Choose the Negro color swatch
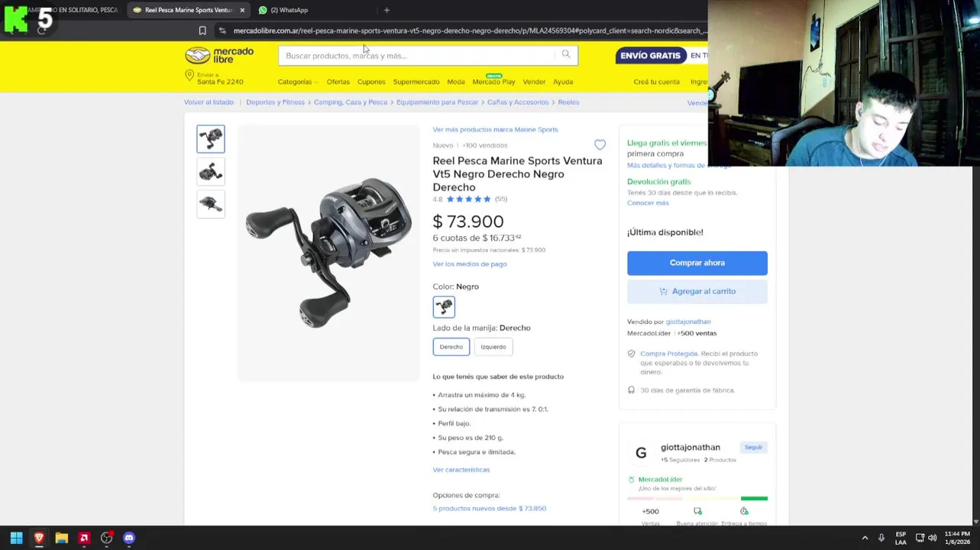980x550 pixels. tap(444, 307)
